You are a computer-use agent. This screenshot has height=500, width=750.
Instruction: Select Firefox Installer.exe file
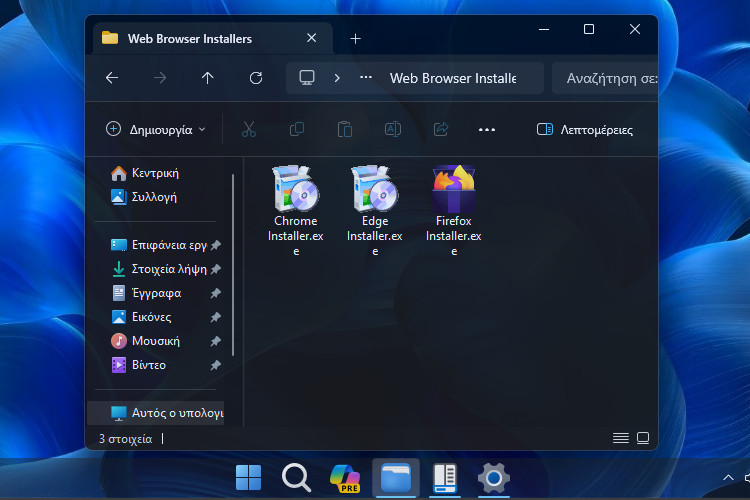tap(453, 211)
